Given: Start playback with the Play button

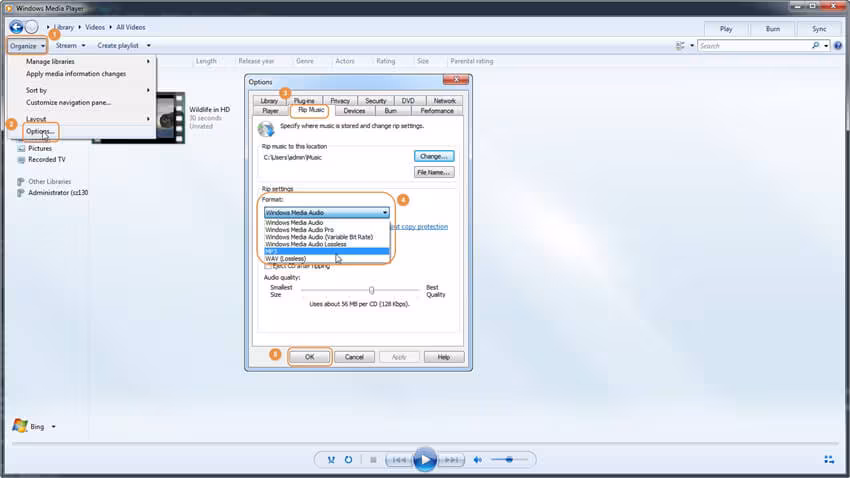Looking at the screenshot, I should point(425,460).
